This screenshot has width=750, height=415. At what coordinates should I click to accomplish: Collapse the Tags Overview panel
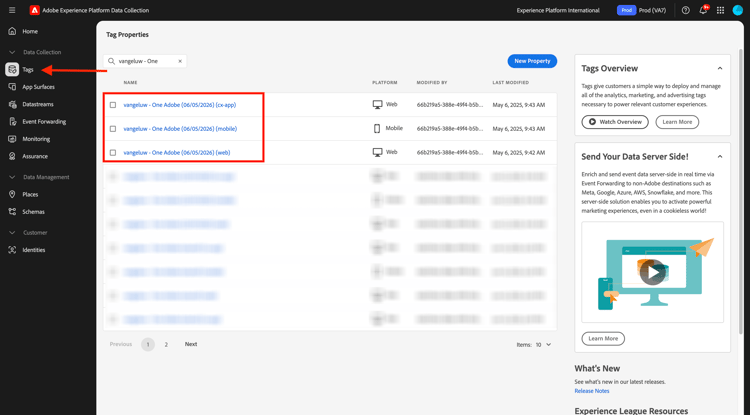720,68
